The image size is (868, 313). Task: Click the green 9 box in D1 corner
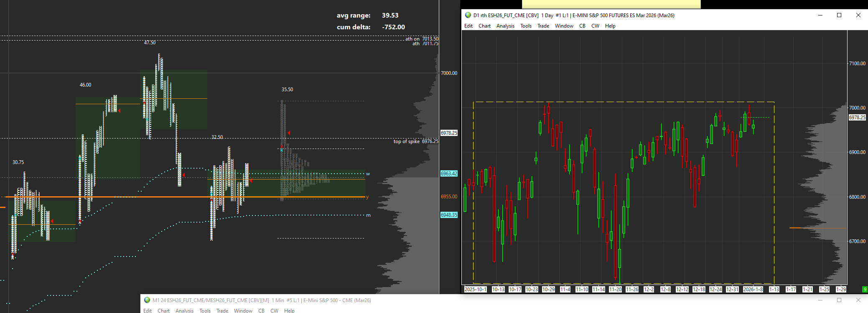click(865, 289)
